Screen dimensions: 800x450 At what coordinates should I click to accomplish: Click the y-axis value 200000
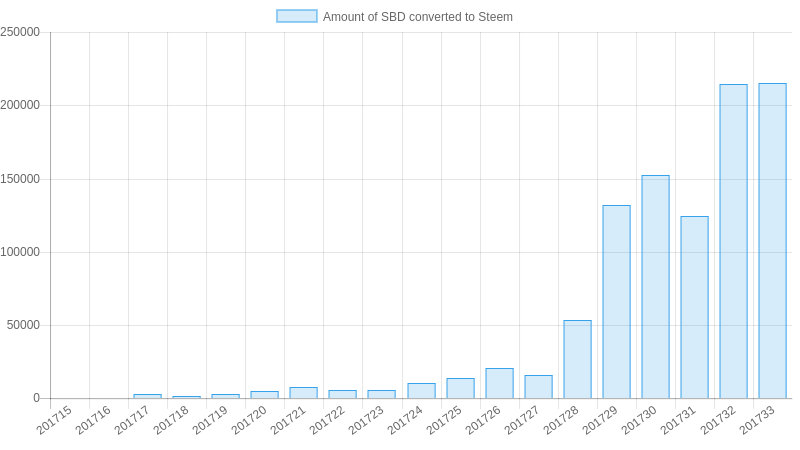click(x=20, y=105)
